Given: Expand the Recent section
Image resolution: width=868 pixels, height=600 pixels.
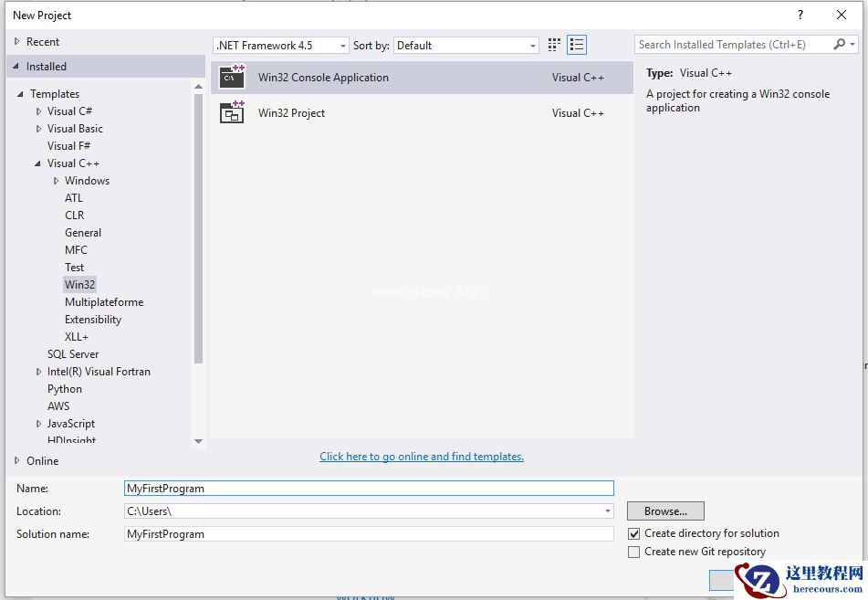Looking at the screenshot, I should 16,41.
